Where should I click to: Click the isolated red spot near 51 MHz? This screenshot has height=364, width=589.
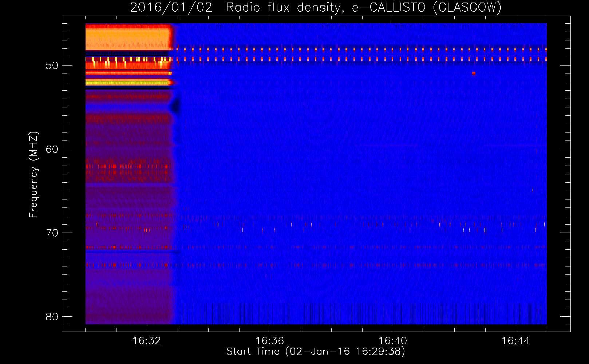474,73
